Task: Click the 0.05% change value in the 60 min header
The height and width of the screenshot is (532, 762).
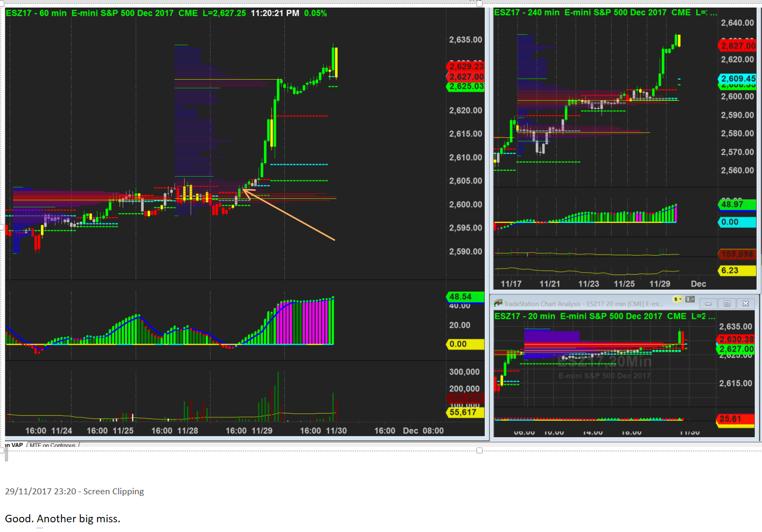Action: [316, 13]
